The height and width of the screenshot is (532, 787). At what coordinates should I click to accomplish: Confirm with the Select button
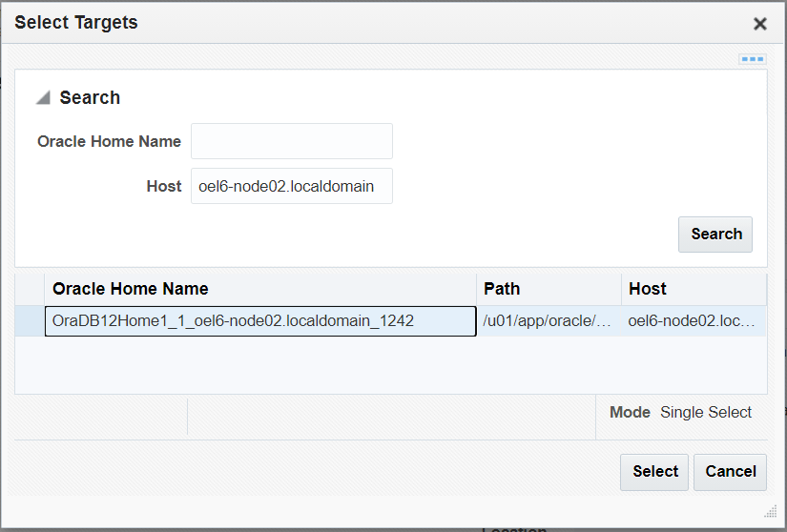655,472
